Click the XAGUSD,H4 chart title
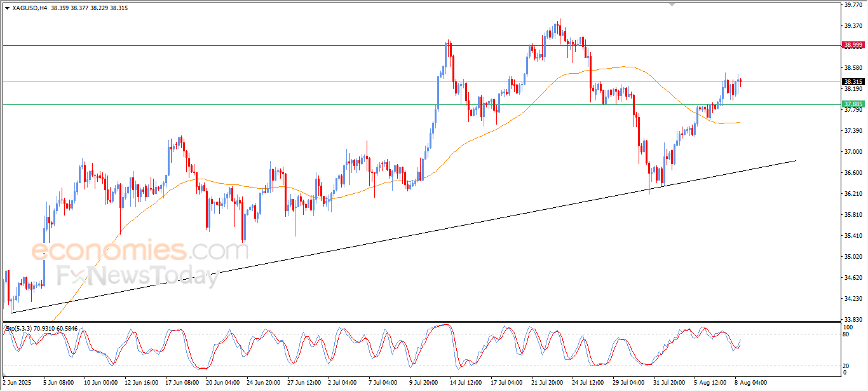This screenshot has width=868, height=391. click(29, 8)
